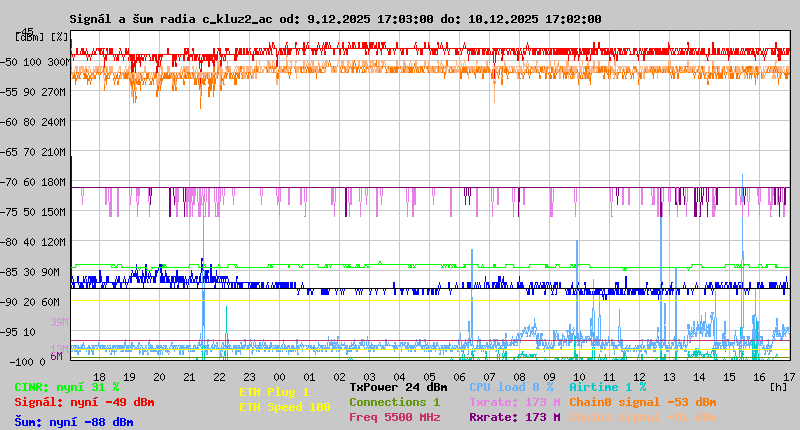The height and width of the screenshot is (430, 800).
Task: Click the '18' hour tick label
Action: pos(99,377)
